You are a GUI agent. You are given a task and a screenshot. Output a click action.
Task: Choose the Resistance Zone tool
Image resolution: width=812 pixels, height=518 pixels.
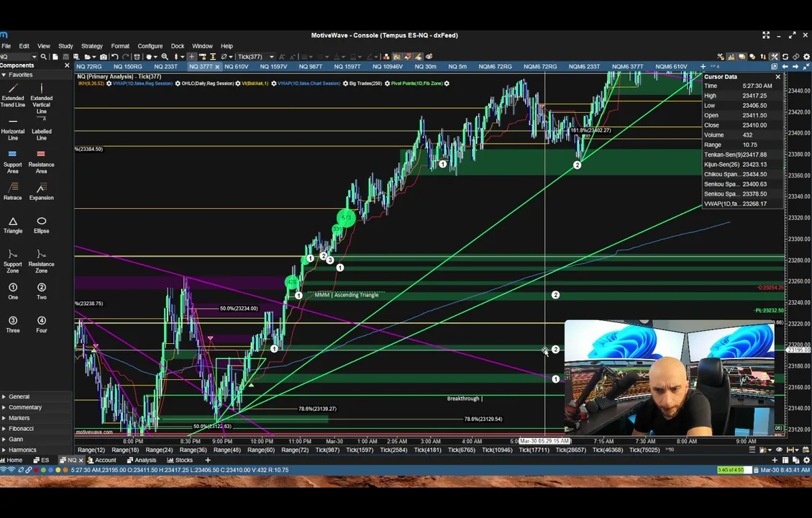click(42, 262)
